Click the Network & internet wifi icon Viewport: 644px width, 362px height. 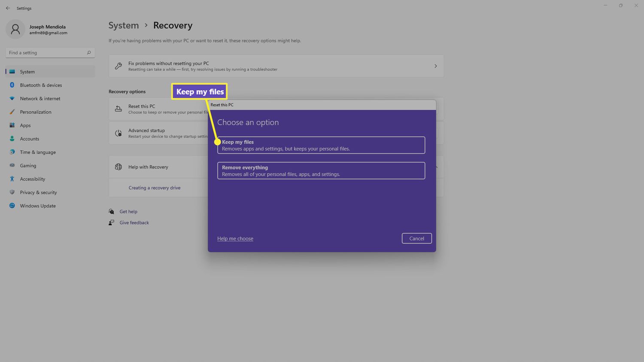coord(12,99)
